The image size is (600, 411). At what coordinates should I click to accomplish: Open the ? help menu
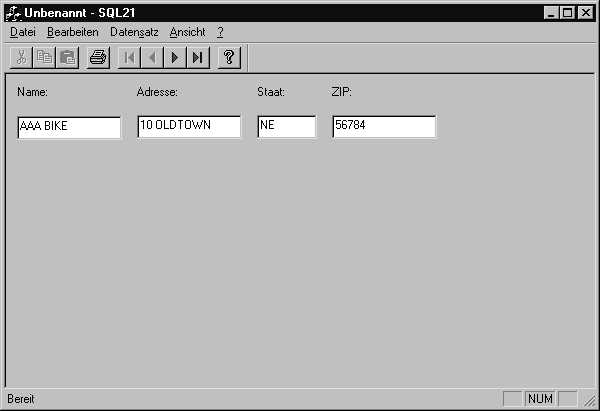pos(220,32)
